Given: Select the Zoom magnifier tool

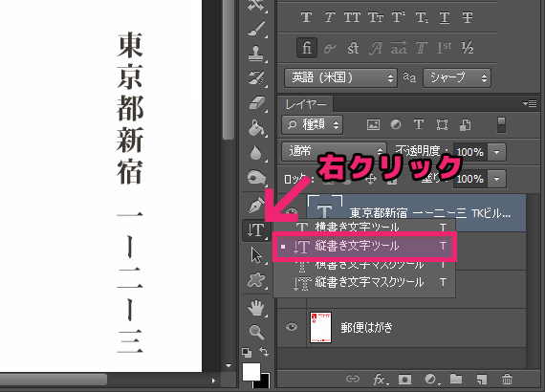Looking at the screenshot, I should tap(256, 332).
